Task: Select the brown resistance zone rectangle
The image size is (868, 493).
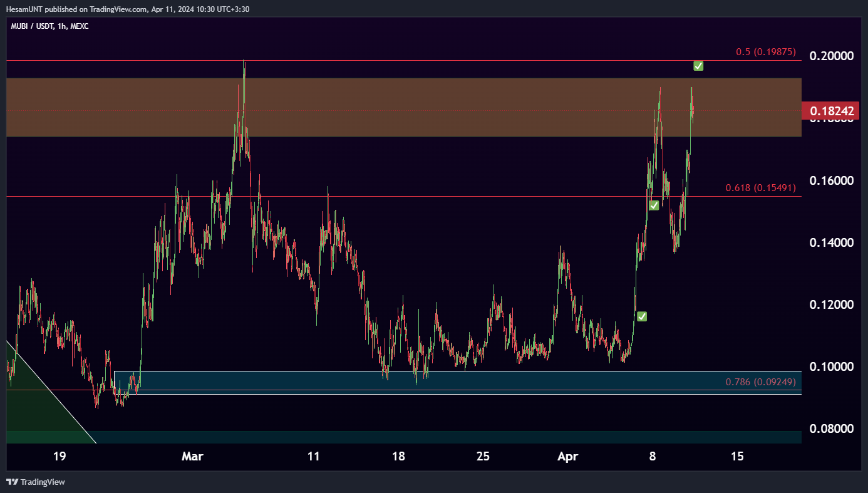Action: tap(404, 107)
